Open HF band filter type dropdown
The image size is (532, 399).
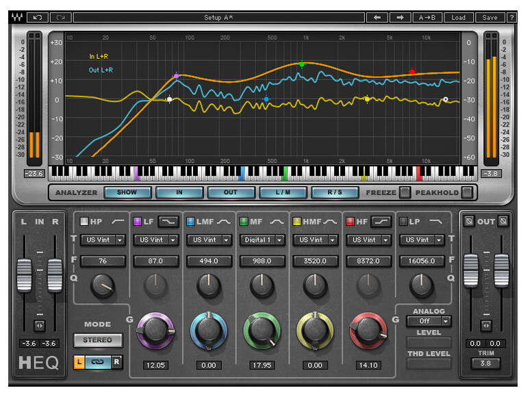368,240
